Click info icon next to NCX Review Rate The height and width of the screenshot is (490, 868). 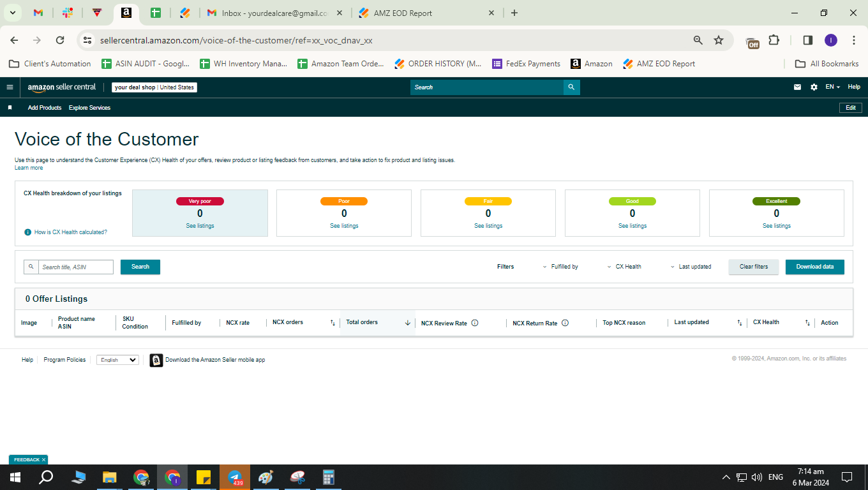tap(475, 323)
